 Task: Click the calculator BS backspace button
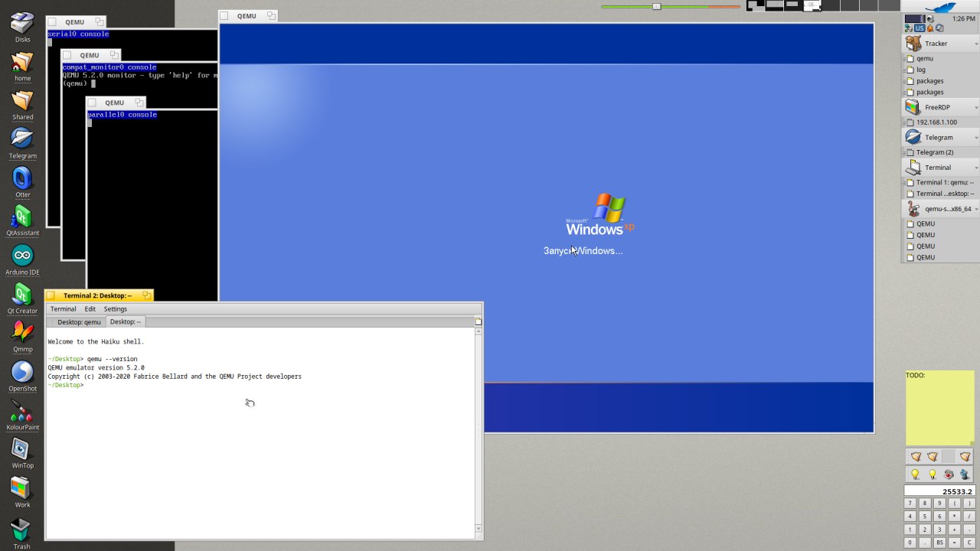[x=939, y=543]
